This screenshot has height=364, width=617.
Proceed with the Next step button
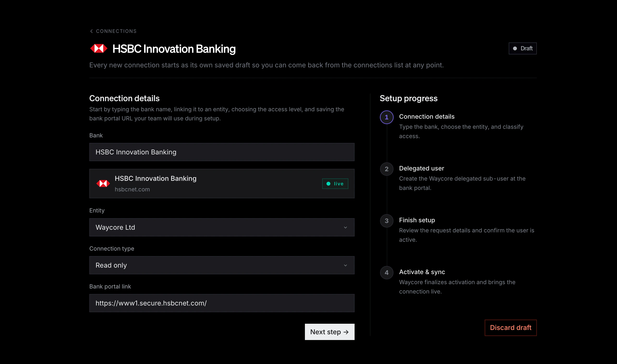tap(329, 332)
